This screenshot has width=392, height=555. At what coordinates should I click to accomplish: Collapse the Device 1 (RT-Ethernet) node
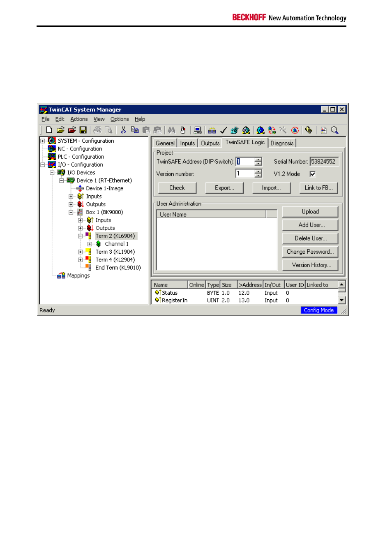(62, 180)
